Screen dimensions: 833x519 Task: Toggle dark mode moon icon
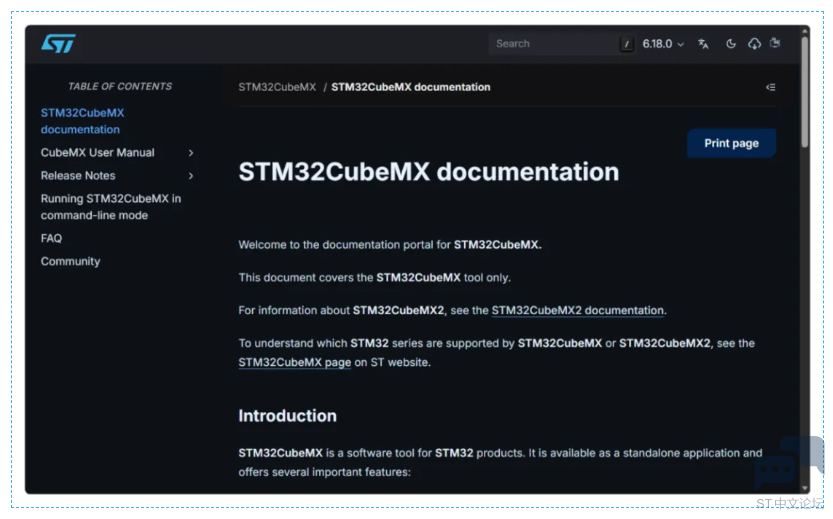point(731,44)
